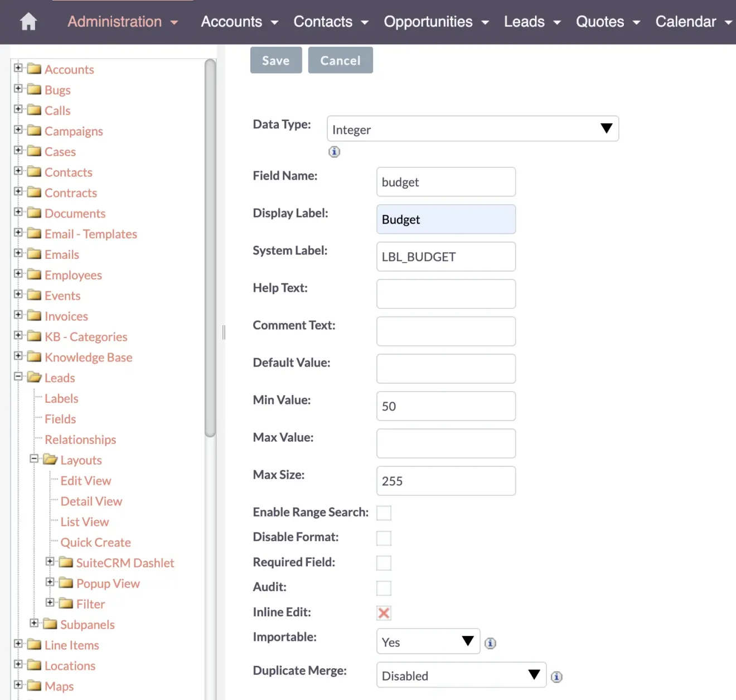Click the Save button

(x=275, y=60)
